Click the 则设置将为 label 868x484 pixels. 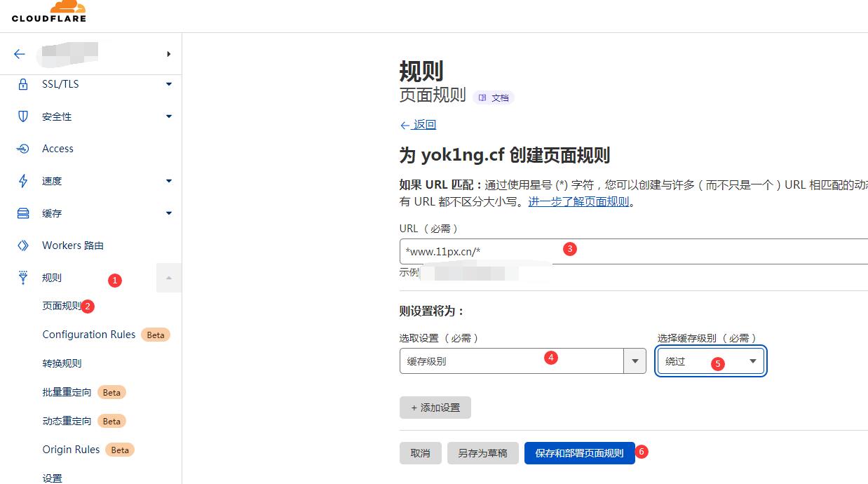(432, 311)
